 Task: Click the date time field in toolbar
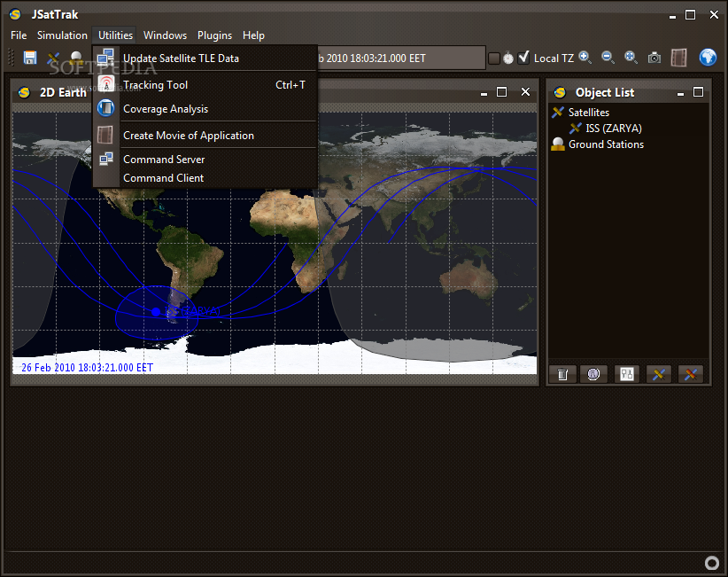coord(400,58)
